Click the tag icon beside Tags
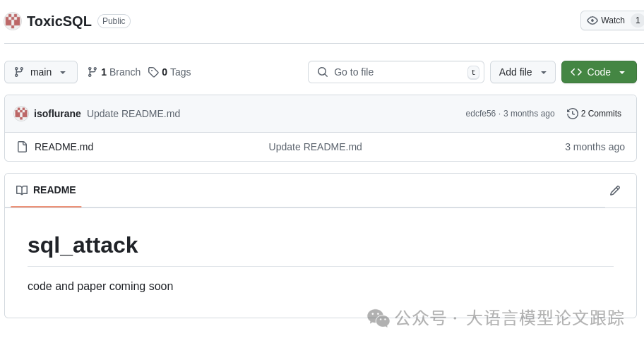This screenshot has height=343, width=644. pyautogui.click(x=153, y=72)
